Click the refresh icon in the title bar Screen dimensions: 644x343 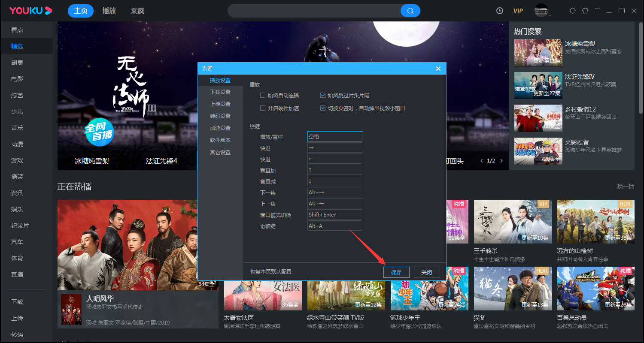[572, 11]
